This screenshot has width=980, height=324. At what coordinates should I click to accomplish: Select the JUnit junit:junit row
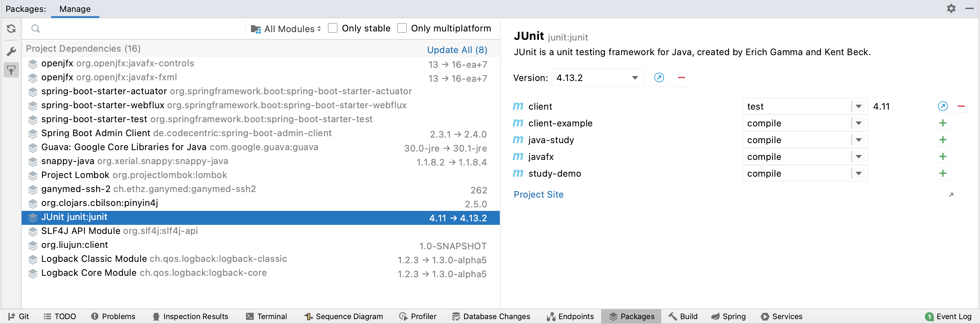click(261, 218)
